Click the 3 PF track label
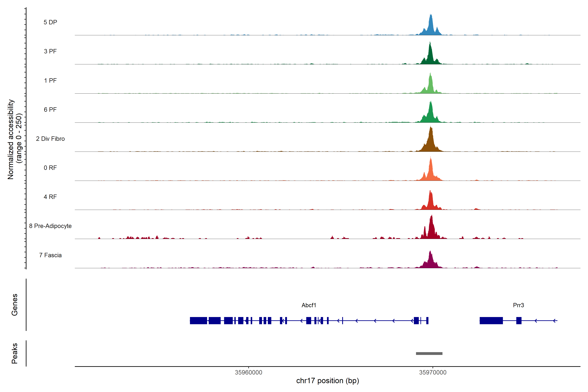Viewport: 588px width, 392px height. pos(50,51)
